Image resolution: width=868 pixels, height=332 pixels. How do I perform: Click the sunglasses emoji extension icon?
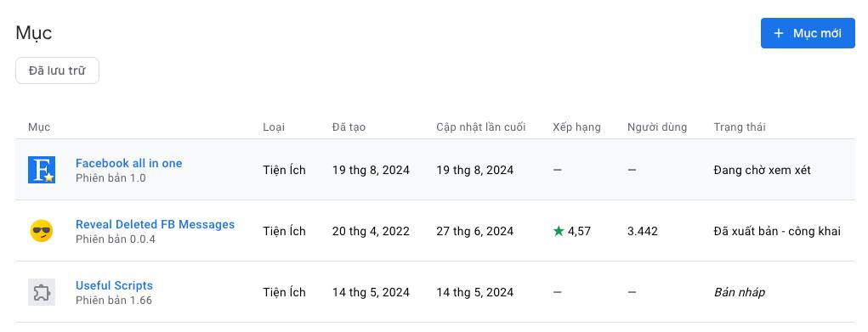(x=42, y=231)
